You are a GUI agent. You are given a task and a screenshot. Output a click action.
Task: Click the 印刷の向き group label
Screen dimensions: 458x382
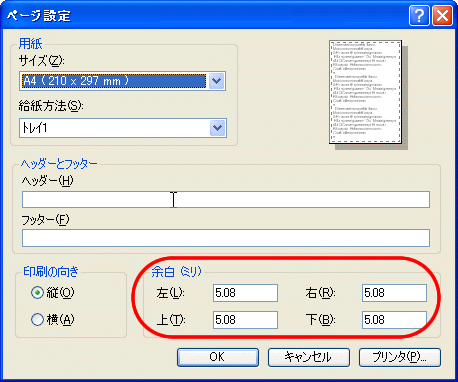click(51, 272)
